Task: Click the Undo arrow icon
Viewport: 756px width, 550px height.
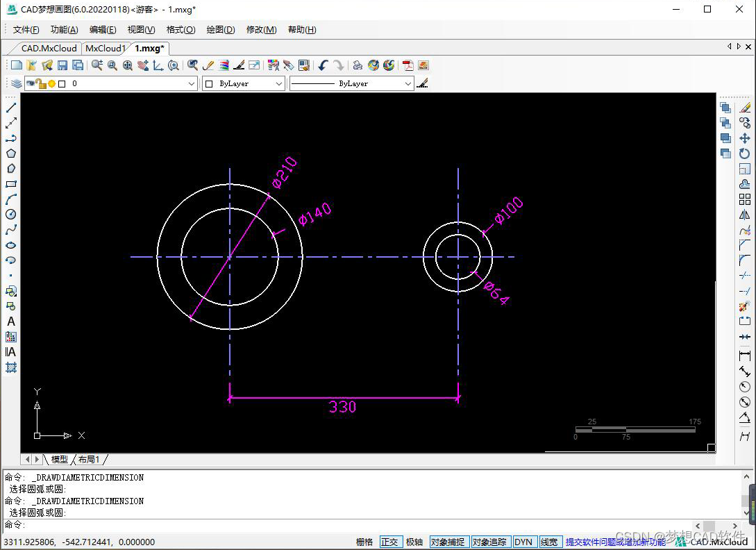Action: [323, 65]
